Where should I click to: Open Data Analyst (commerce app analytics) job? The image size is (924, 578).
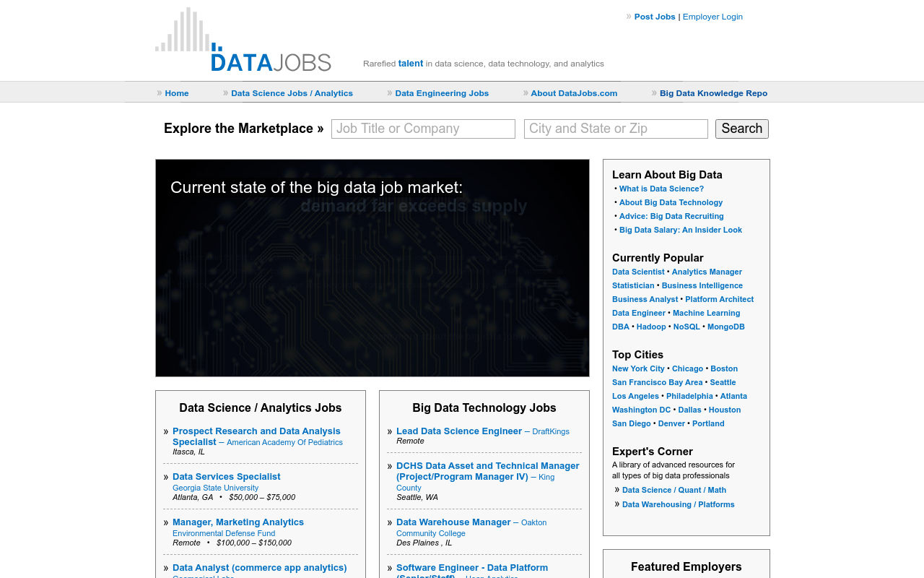click(x=260, y=568)
